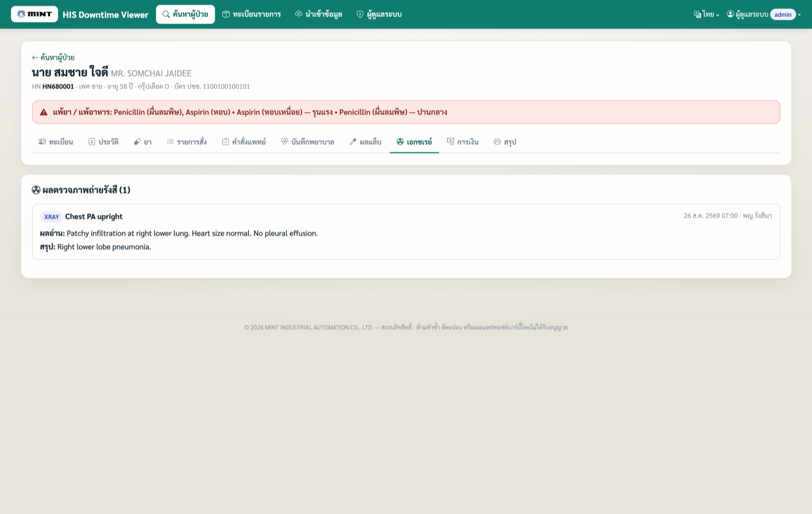Viewport: 812px width, 514px height.
Task: Click the Chest PA upright title
Action: pyautogui.click(x=94, y=216)
